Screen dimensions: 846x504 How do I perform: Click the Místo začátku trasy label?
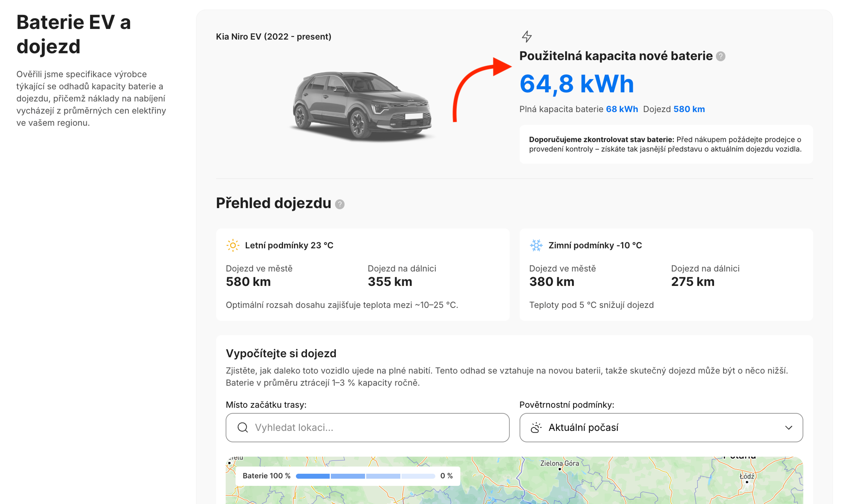click(x=266, y=405)
